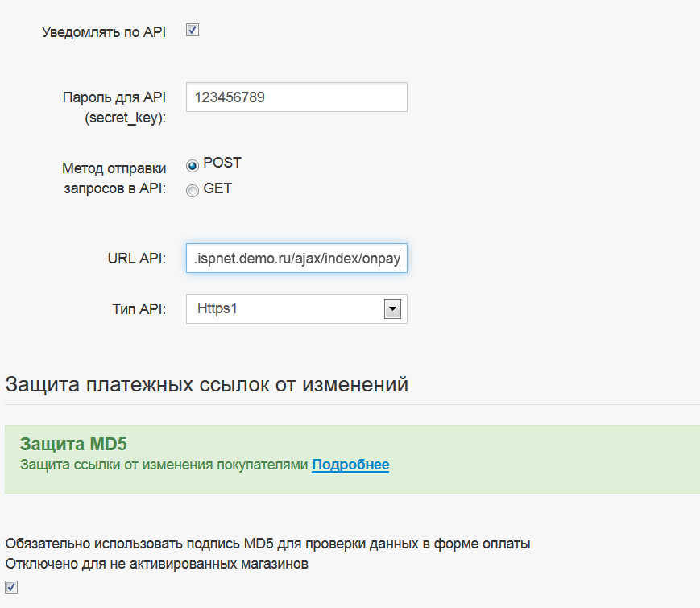
Task: Click the "Уведомлять по API" label text
Action: click(x=104, y=33)
